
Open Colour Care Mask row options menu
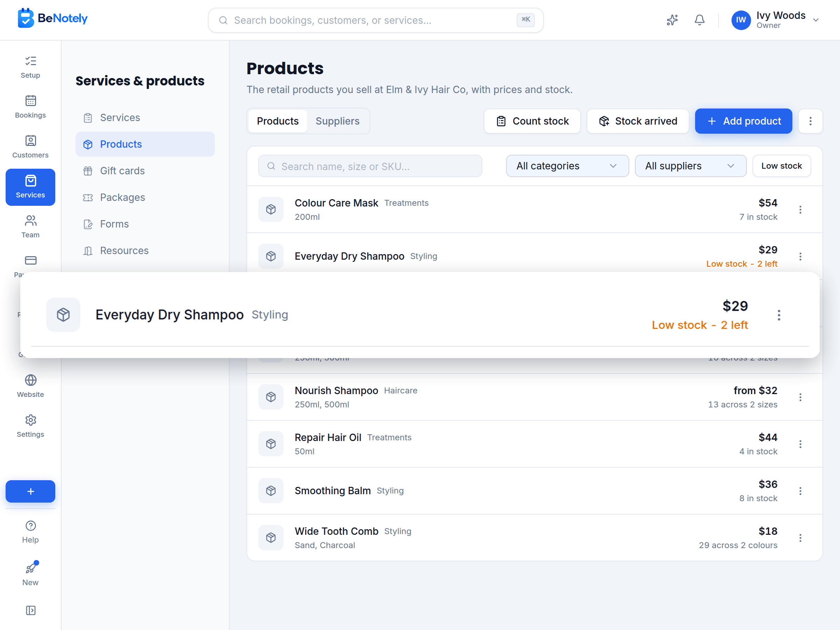[800, 210]
